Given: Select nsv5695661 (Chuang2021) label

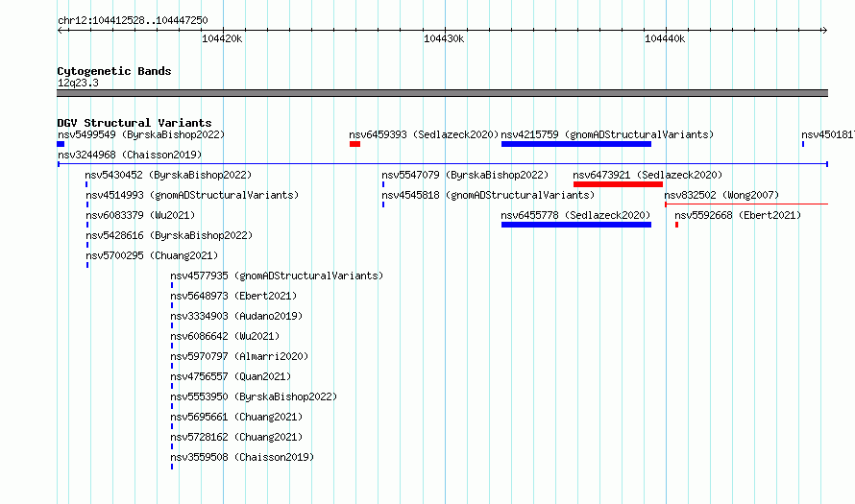Looking at the screenshot, I should pyautogui.click(x=236, y=417).
